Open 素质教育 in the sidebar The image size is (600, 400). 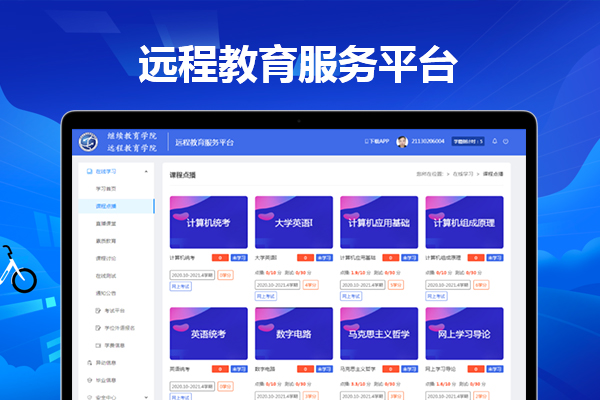pos(106,241)
